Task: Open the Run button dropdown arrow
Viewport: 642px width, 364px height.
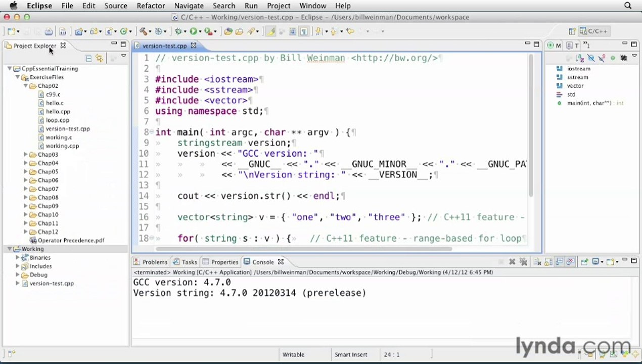Action: (x=200, y=32)
